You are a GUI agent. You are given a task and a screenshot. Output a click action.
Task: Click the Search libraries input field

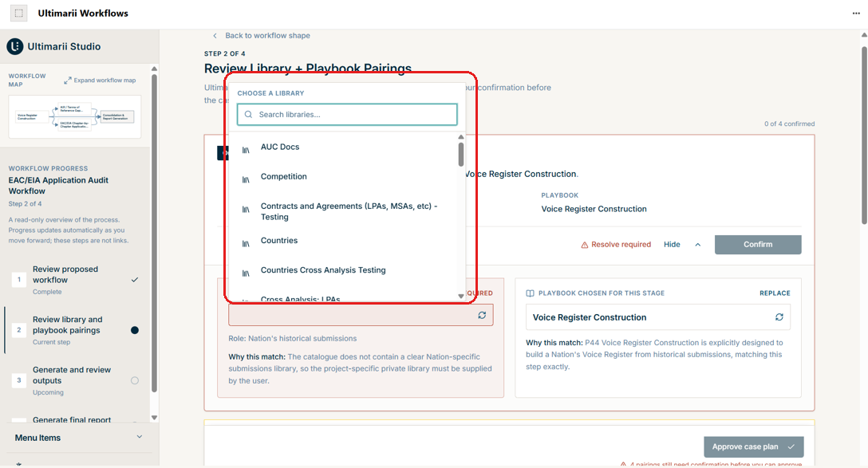(x=347, y=115)
